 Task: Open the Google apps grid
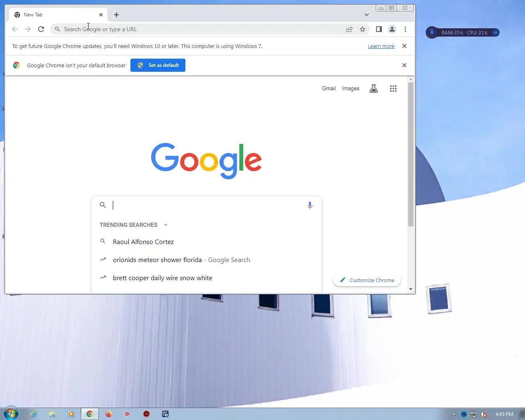393,89
